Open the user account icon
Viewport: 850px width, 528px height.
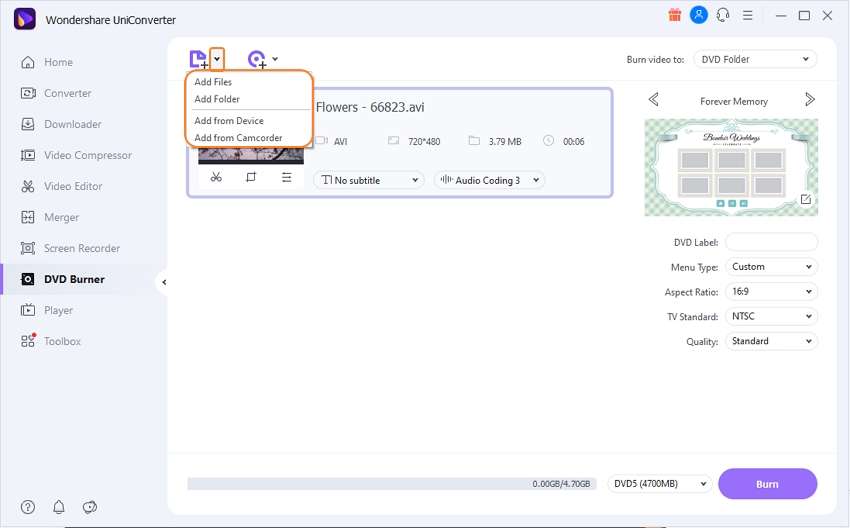point(699,15)
